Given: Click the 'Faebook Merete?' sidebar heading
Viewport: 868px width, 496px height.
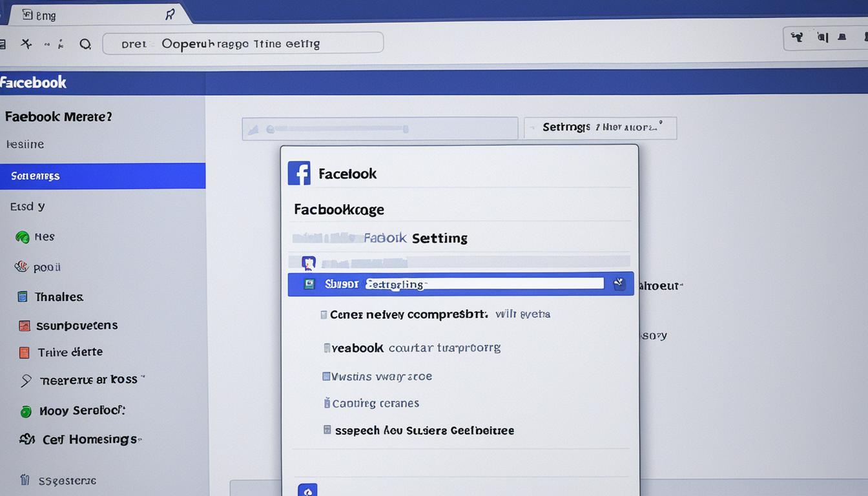Looking at the screenshot, I should pos(59,117).
